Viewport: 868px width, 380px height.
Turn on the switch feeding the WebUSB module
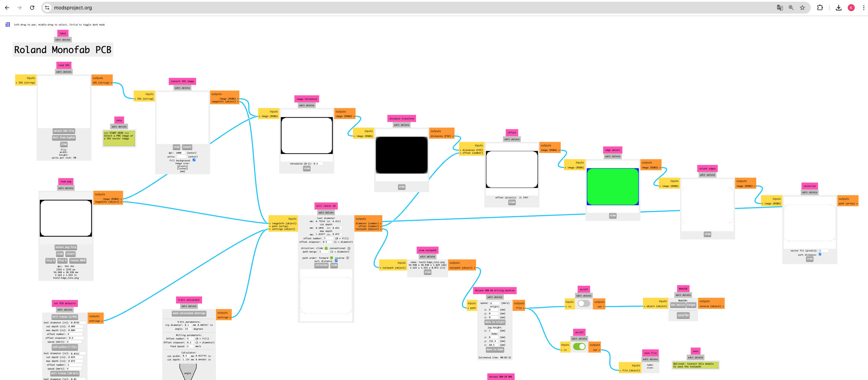click(x=583, y=304)
